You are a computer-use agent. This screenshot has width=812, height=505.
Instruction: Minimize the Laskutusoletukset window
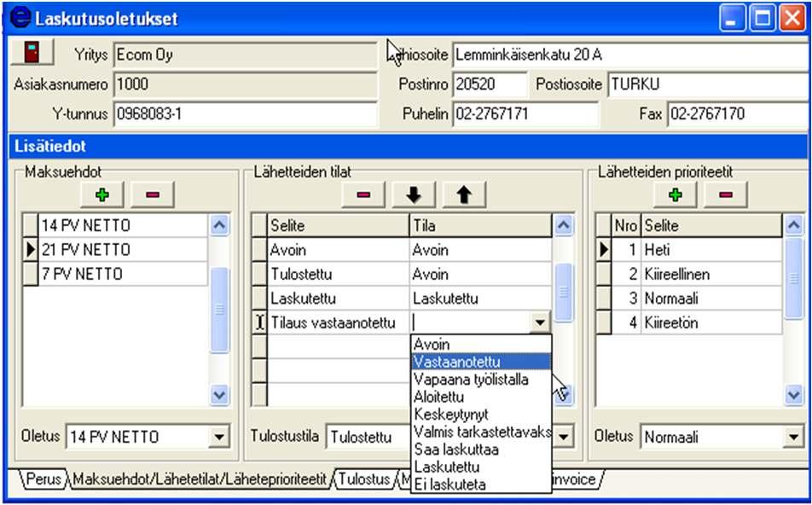coord(732,19)
